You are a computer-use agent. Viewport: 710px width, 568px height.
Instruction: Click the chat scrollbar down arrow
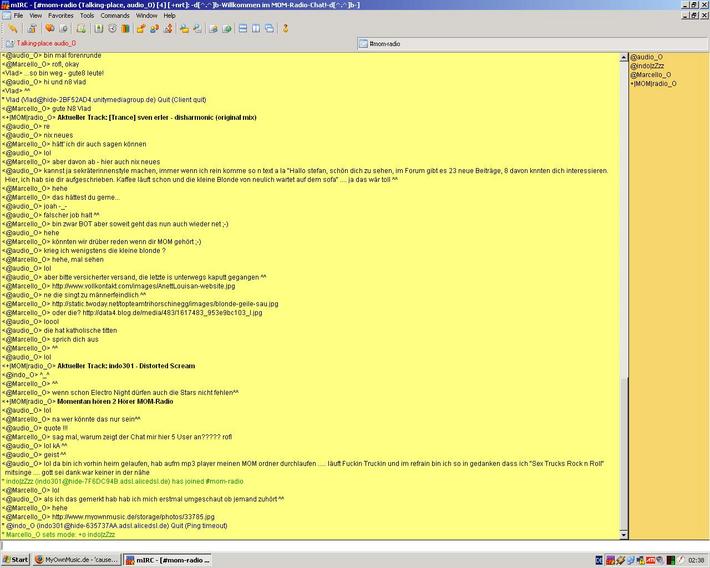point(624,535)
